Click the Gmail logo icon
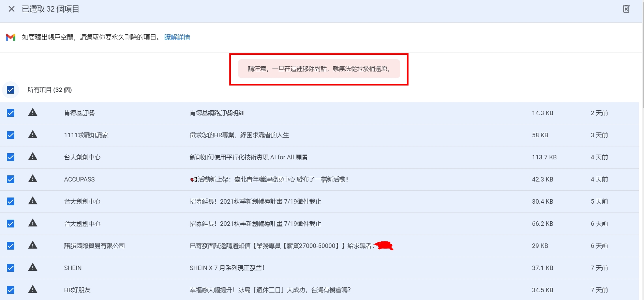This screenshot has height=300, width=644. point(11,37)
